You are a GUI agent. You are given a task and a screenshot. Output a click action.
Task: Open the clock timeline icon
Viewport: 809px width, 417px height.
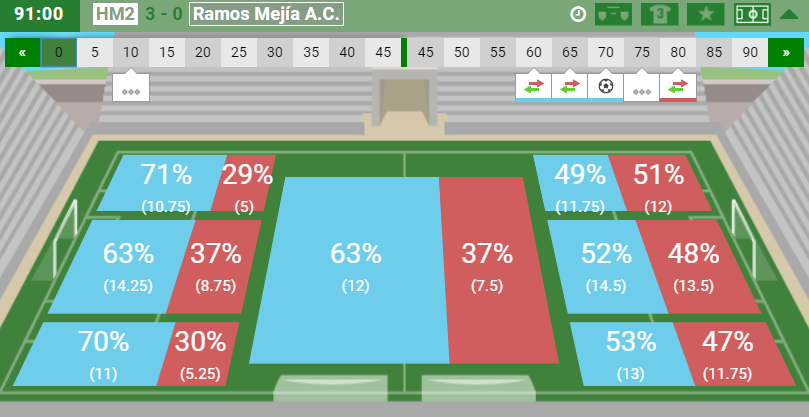click(578, 14)
